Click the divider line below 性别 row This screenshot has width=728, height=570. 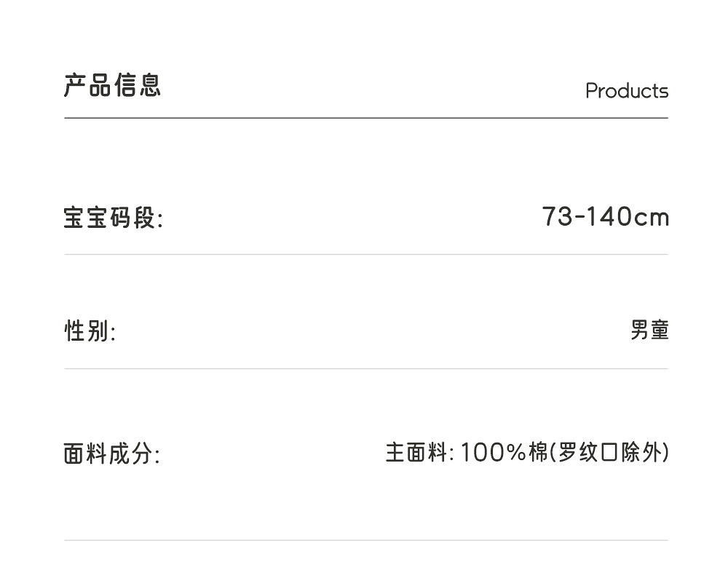coord(365,368)
